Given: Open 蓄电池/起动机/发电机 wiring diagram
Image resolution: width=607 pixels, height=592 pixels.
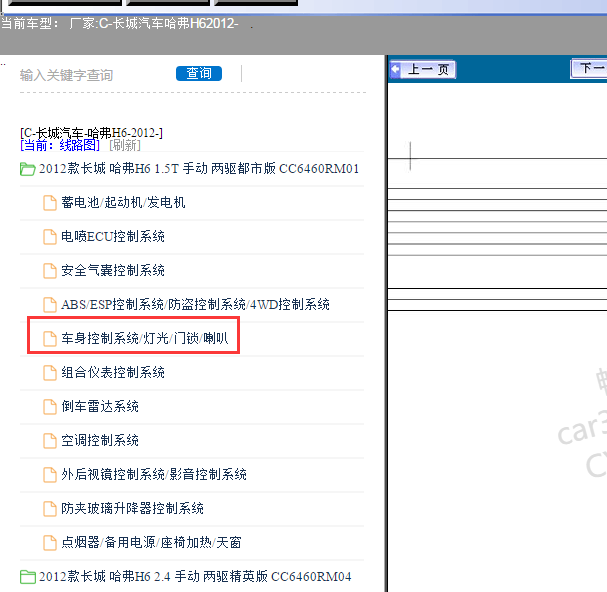Looking at the screenshot, I should [123, 202].
